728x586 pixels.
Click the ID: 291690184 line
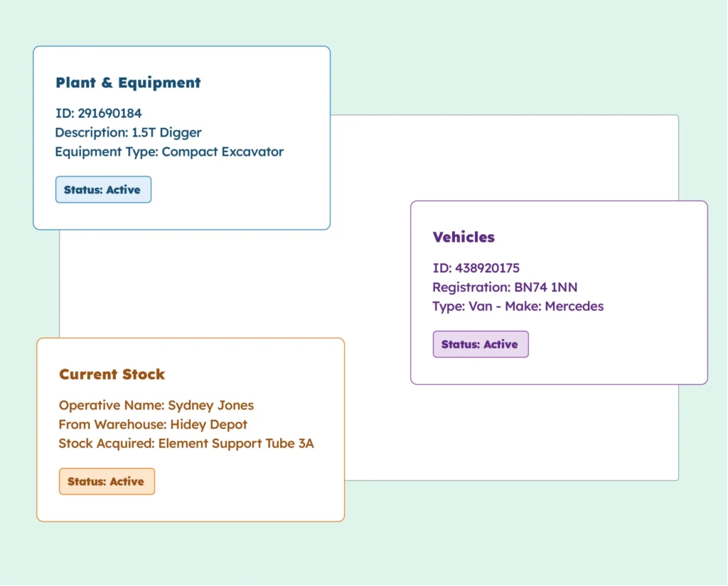98,113
